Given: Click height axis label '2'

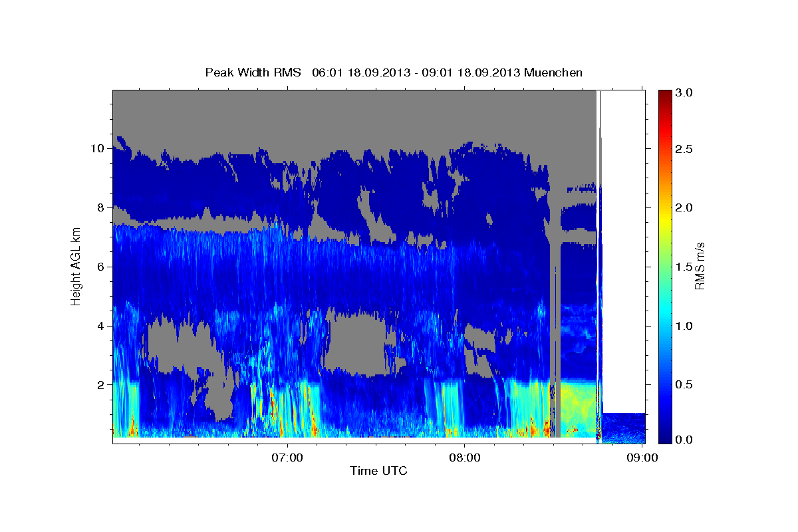Looking at the screenshot, I should 100,385.
